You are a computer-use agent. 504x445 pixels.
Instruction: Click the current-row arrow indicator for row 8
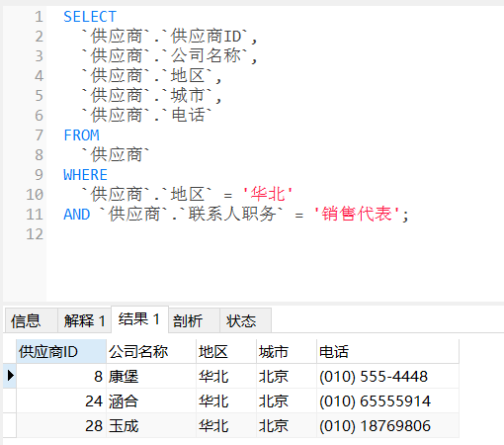[10, 376]
